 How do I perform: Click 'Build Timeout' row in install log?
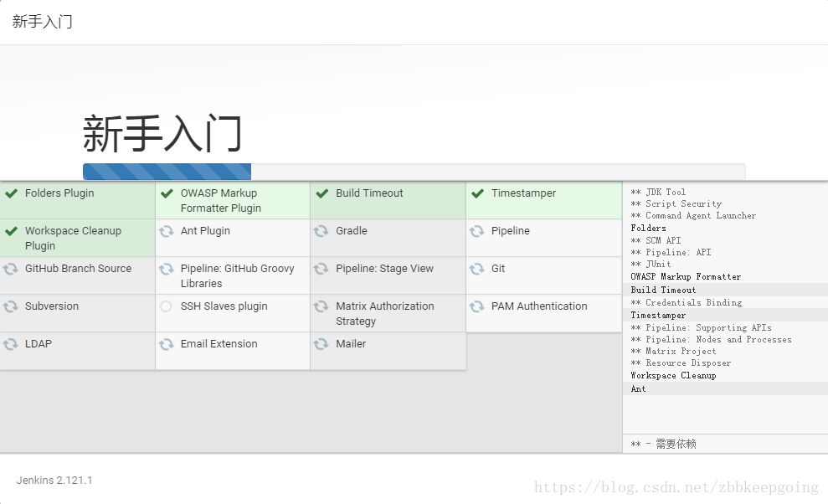point(725,290)
